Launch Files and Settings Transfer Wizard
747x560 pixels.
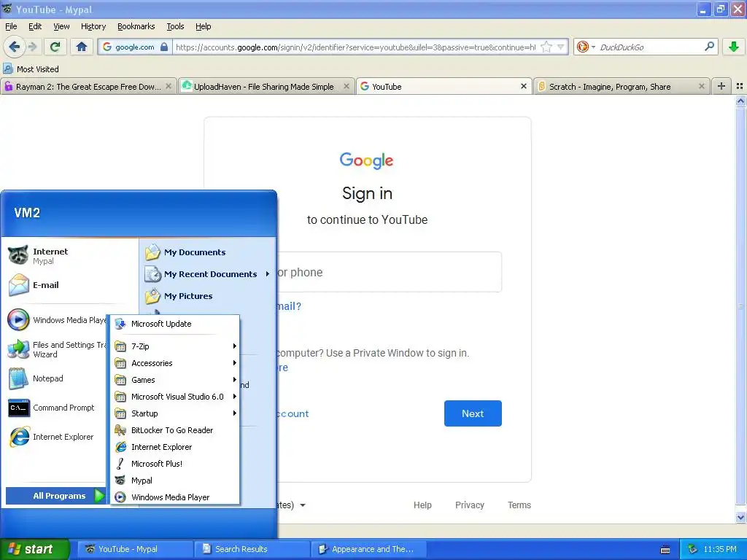(x=57, y=349)
